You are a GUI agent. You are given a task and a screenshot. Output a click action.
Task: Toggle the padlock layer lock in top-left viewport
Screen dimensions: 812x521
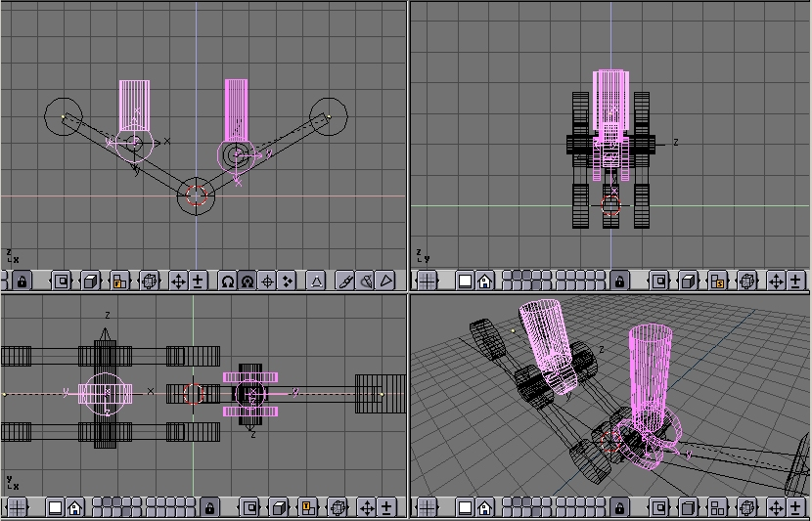22,281
